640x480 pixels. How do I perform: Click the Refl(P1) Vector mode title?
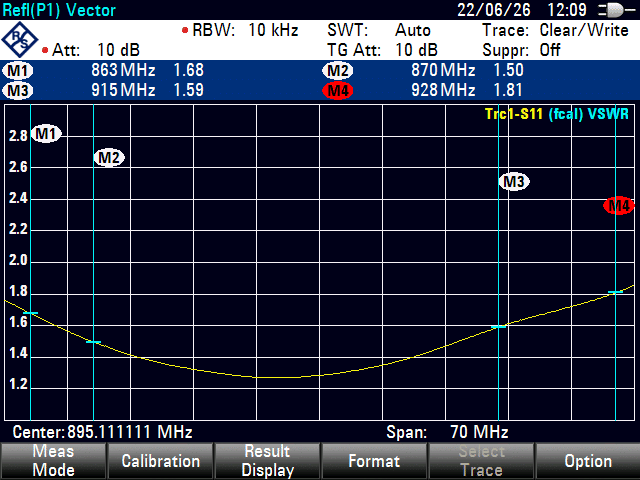(x=59, y=10)
